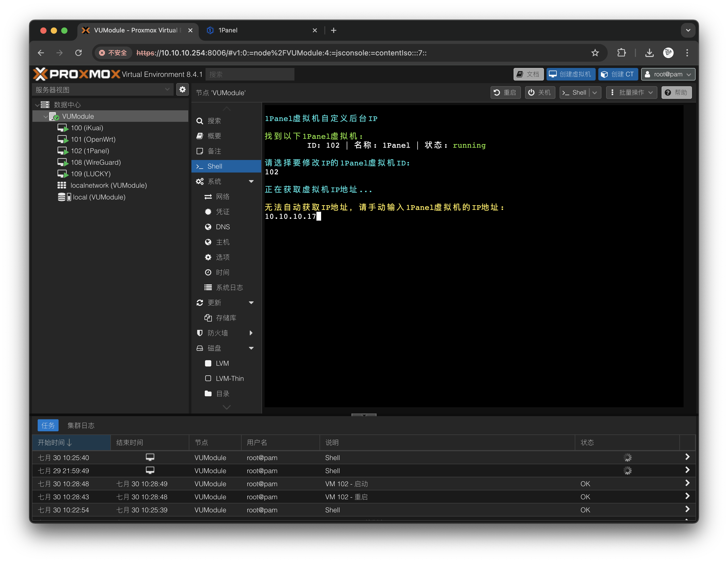Switch to the 集群日志 tab
The width and height of the screenshot is (728, 562).
tap(81, 425)
